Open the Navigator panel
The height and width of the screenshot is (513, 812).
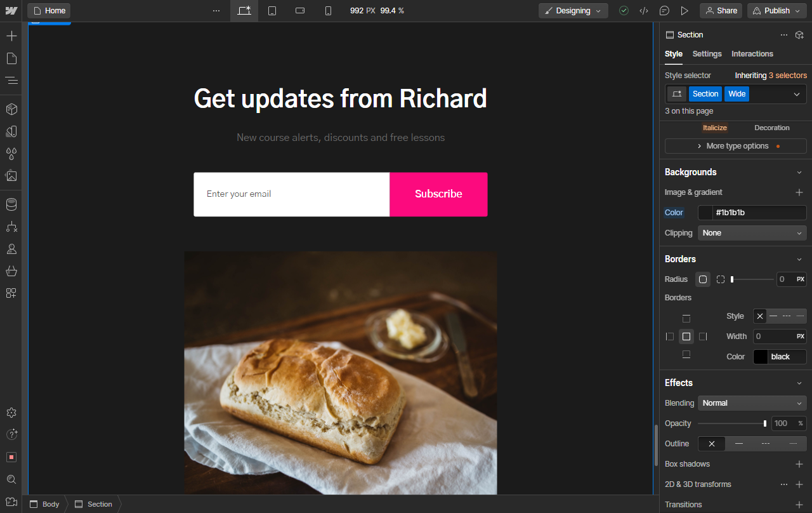click(11, 81)
